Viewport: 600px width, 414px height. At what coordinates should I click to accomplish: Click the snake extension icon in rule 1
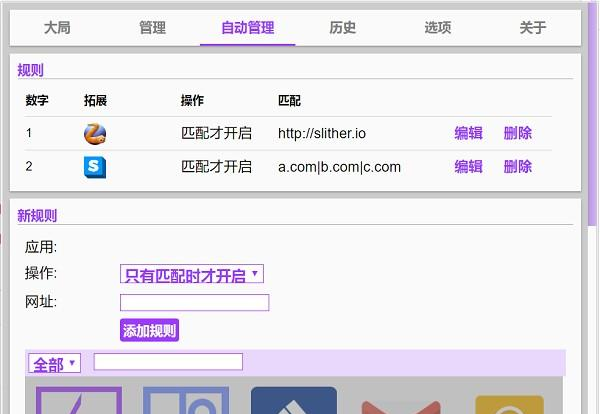[95, 134]
